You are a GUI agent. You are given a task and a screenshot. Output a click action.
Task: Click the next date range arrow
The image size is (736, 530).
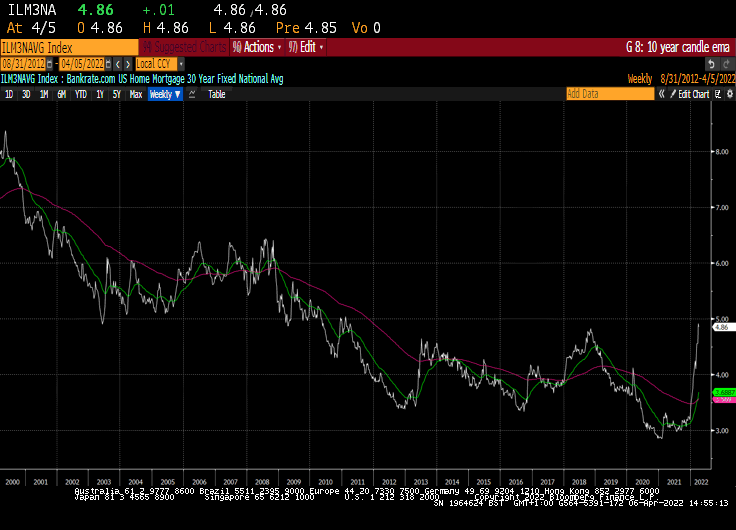tap(129, 64)
